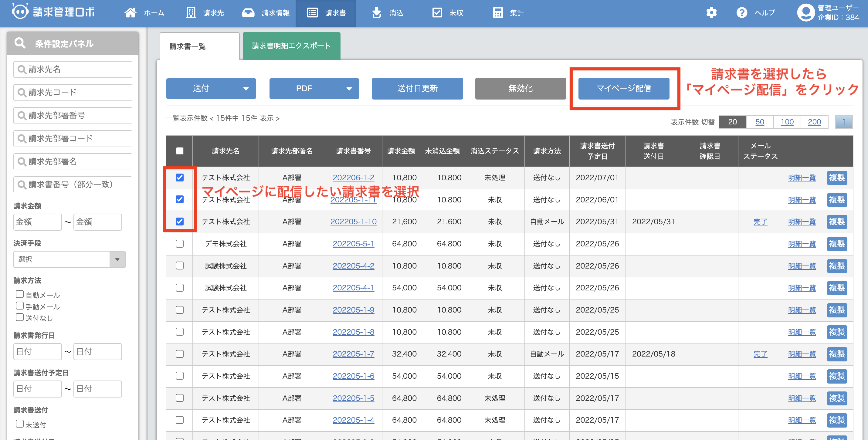Click the user avatar icon

(x=806, y=13)
